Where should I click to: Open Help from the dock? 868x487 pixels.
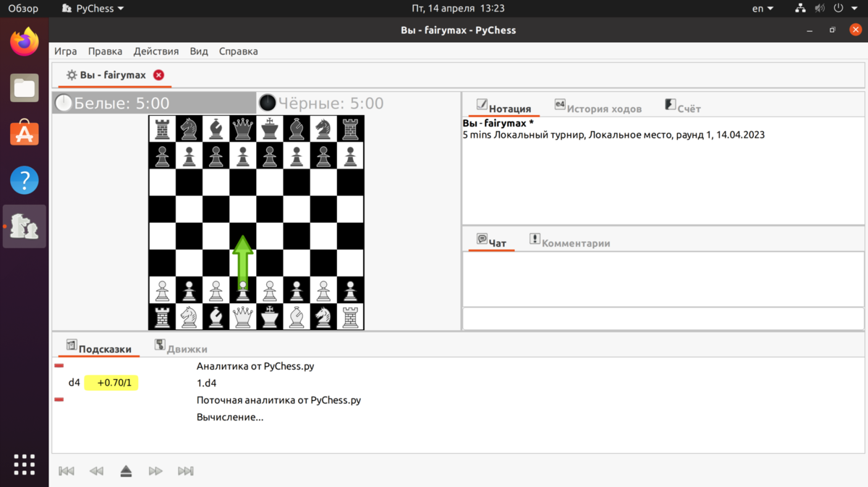tap(25, 180)
